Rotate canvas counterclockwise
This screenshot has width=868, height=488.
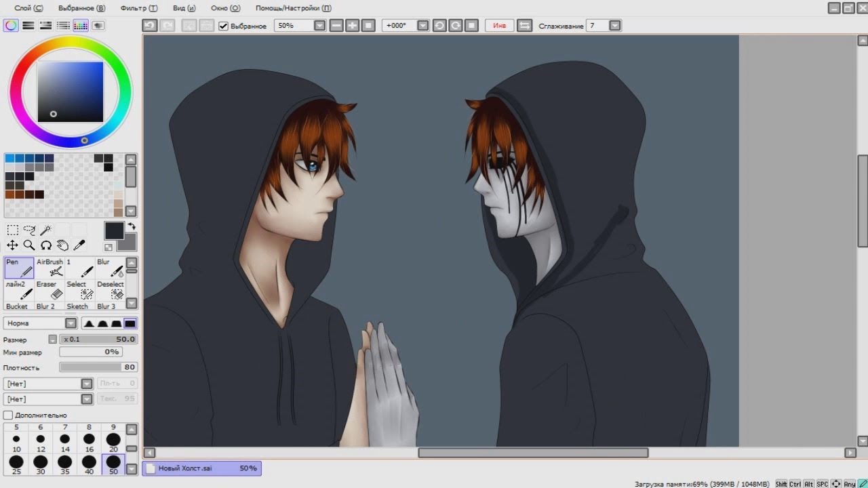pyautogui.click(x=439, y=26)
